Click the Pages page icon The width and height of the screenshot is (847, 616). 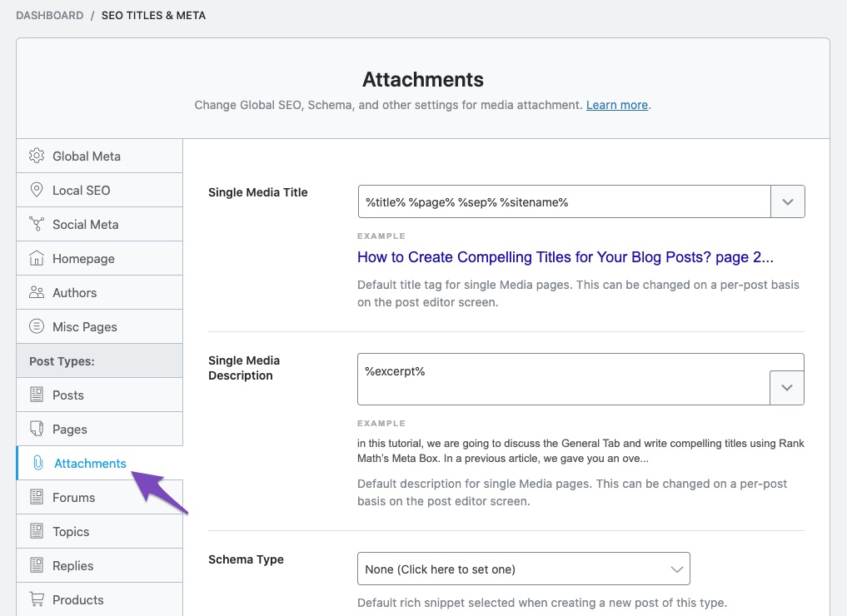tap(36, 429)
